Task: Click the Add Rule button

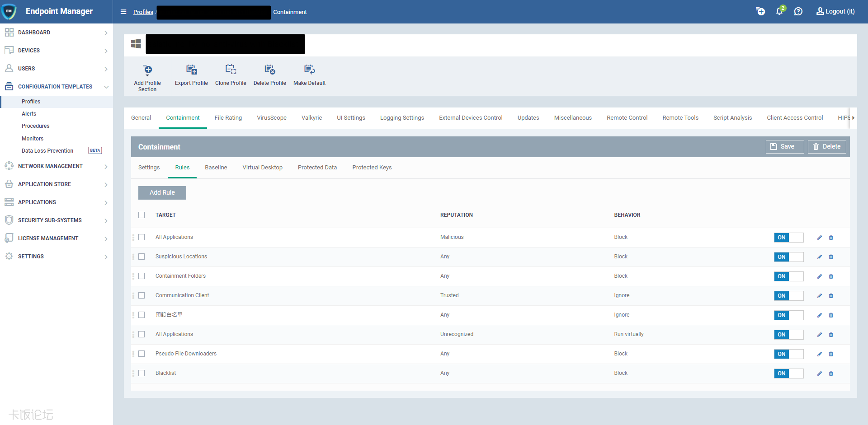Action: [x=162, y=192]
